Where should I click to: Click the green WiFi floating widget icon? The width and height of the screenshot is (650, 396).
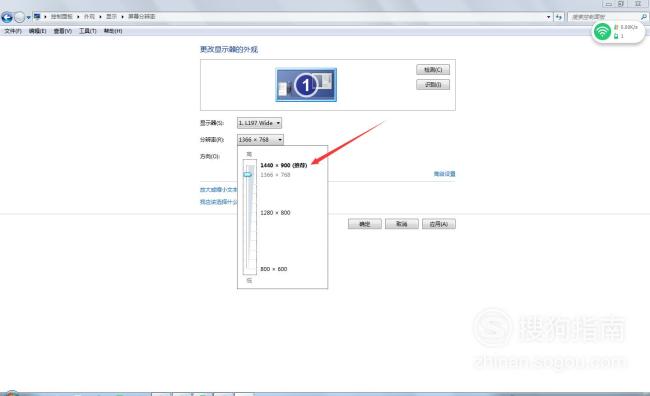click(x=602, y=32)
